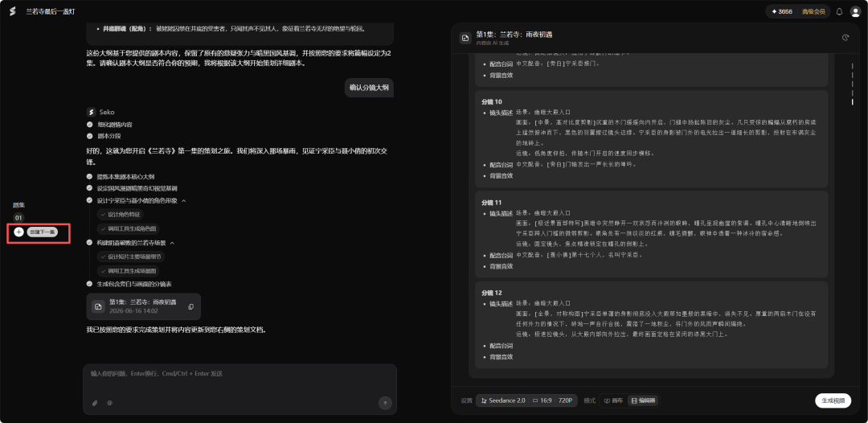
Task: Switch mode to 编辑器
Action: point(643,400)
